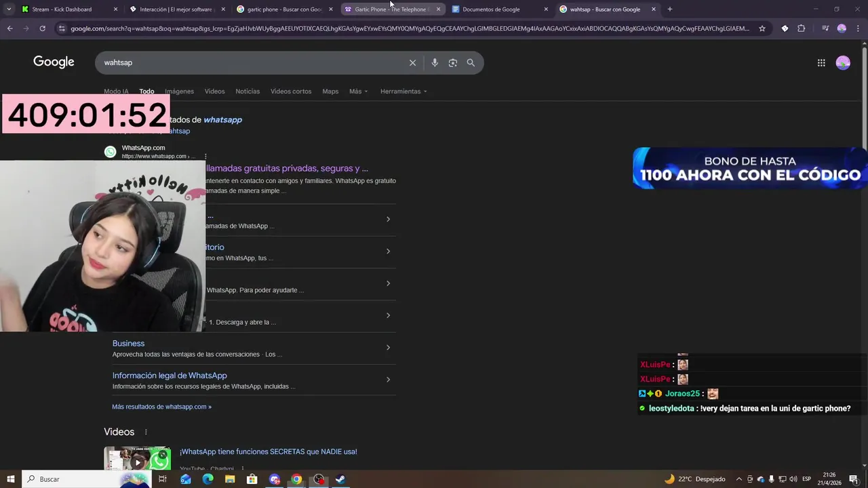Go back with the browser back arrow

coord(9,28)
